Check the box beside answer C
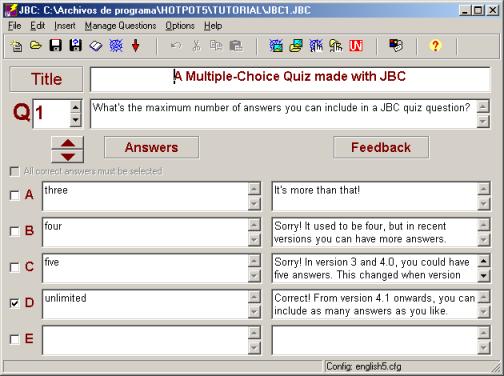This screenshot has height=376, width=504. [14, 267]
